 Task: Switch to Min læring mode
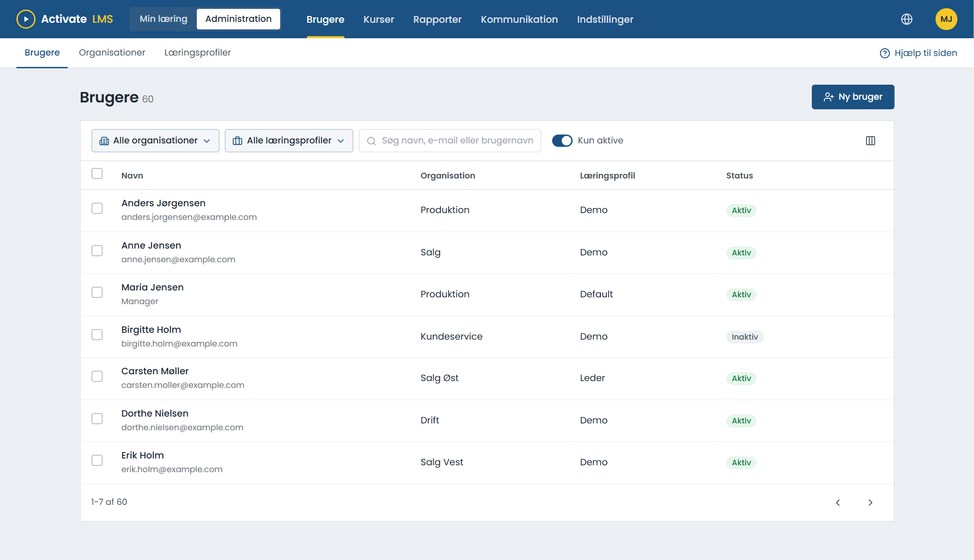coord(164,19)
